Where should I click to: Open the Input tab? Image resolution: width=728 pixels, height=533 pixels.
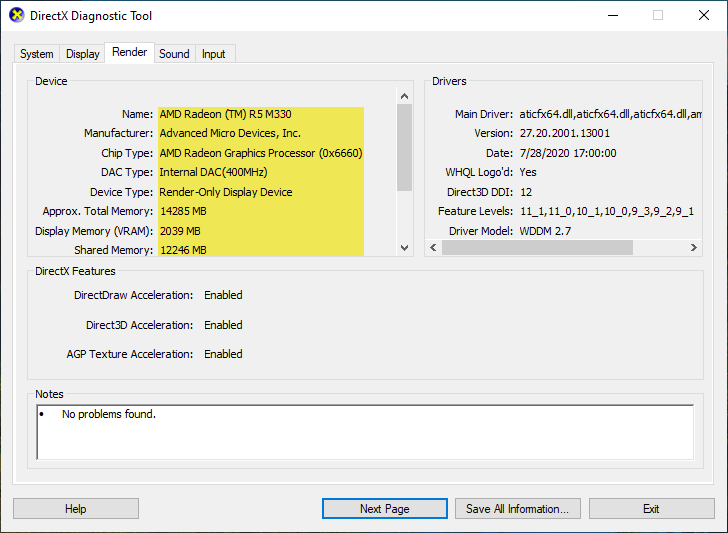tap(214, 54)
